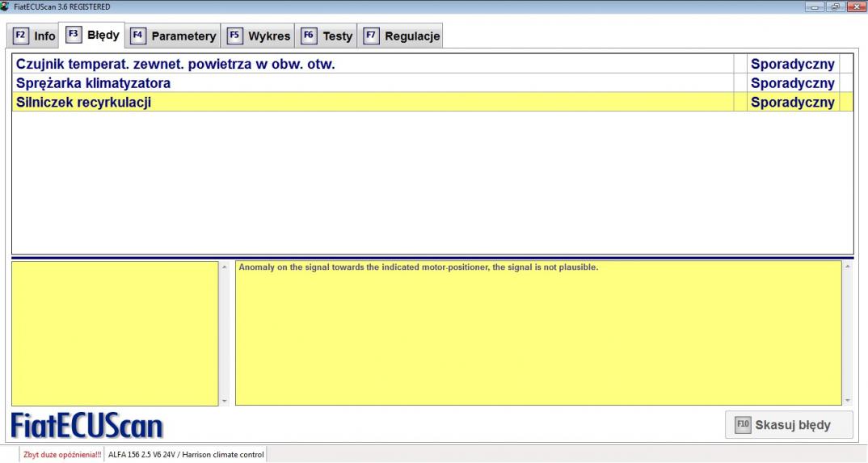Image resolution: width=868 pixels, height=463 pixels.
Task: Click the up arrow of description panel scrollbar
Action: 848,267
